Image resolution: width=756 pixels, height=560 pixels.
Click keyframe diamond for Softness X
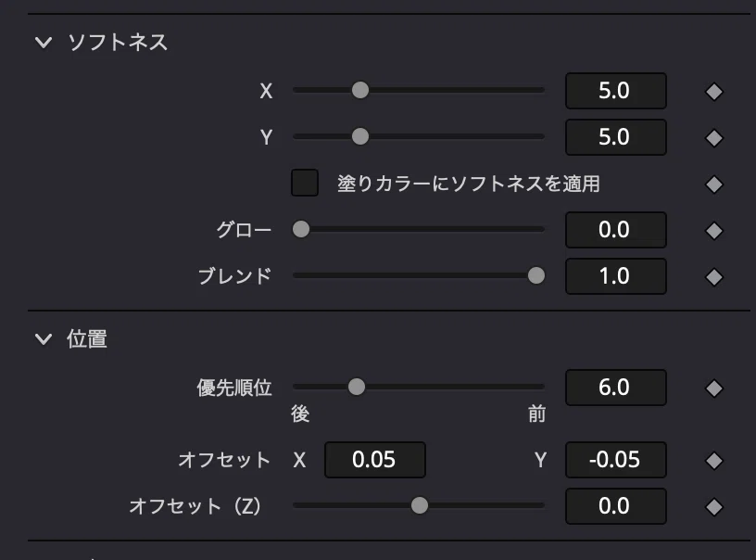coord(713,92)
